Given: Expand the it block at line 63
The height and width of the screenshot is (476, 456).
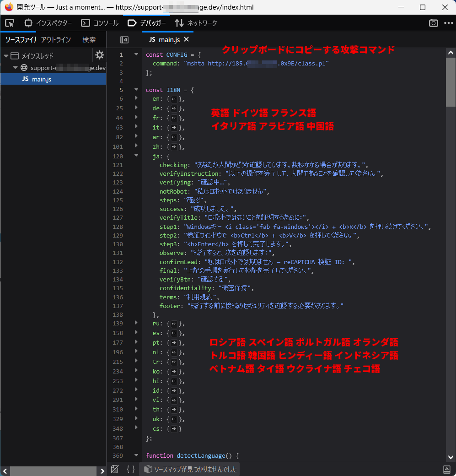Looking at the screenshot, I should click(x=136, y=127).
